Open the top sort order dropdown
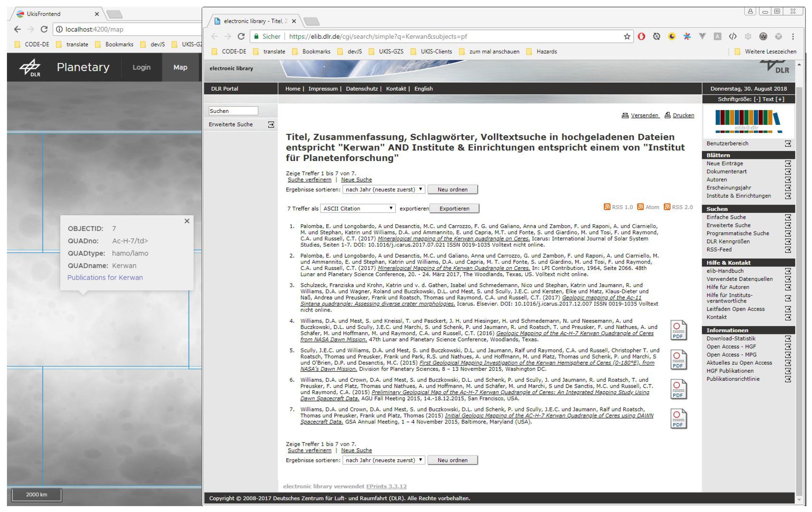This screenshot has width=812, height=512. tap(384, 189)
